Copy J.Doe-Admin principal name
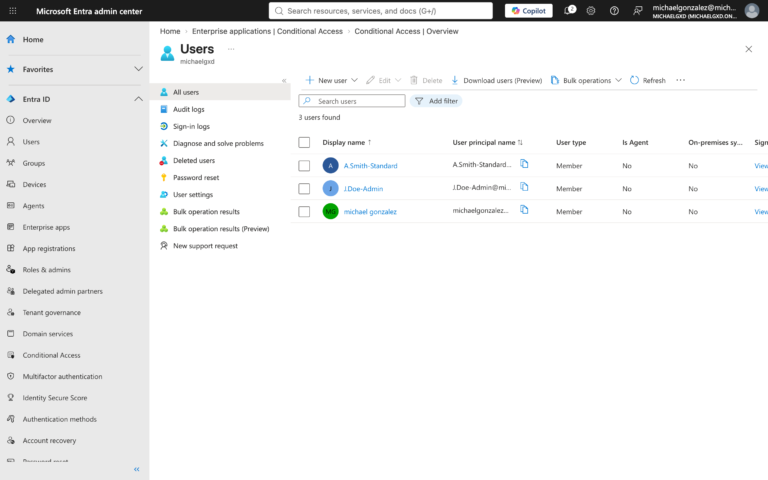768x480 pixels. coord(524,187)
